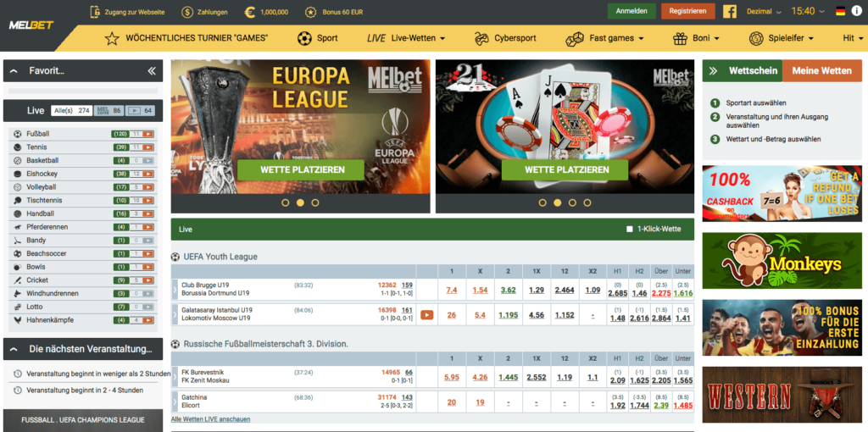Open Veranstaltung beginnt in 2 - 4 Stunden
868x432 pixels.
pyautogui.click(x=85, y=390)
